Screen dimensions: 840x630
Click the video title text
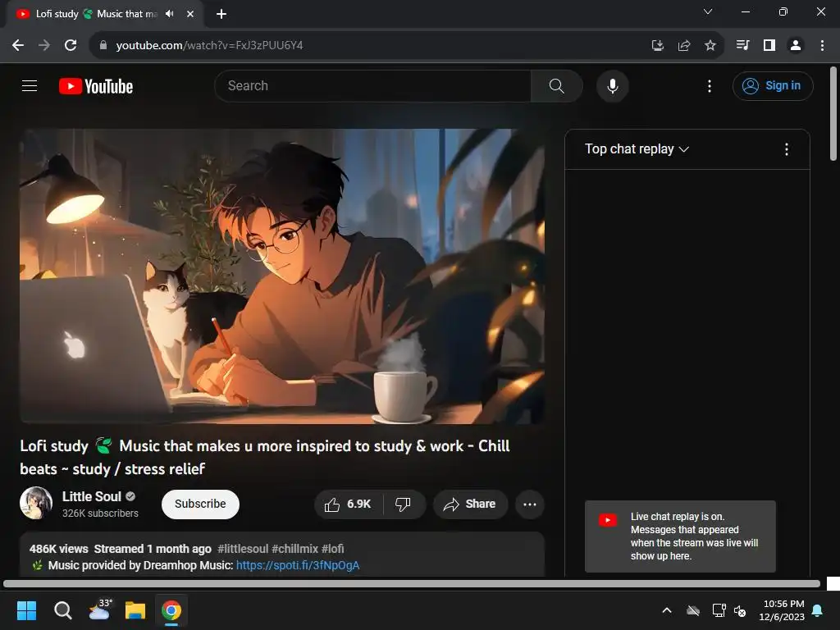click(265, 458)
